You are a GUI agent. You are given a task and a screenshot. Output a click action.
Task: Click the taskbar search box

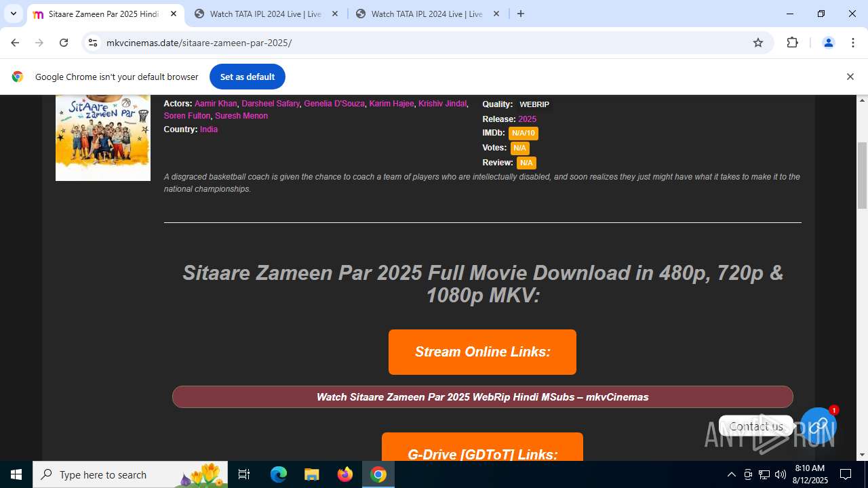click(x=130, y=474)
